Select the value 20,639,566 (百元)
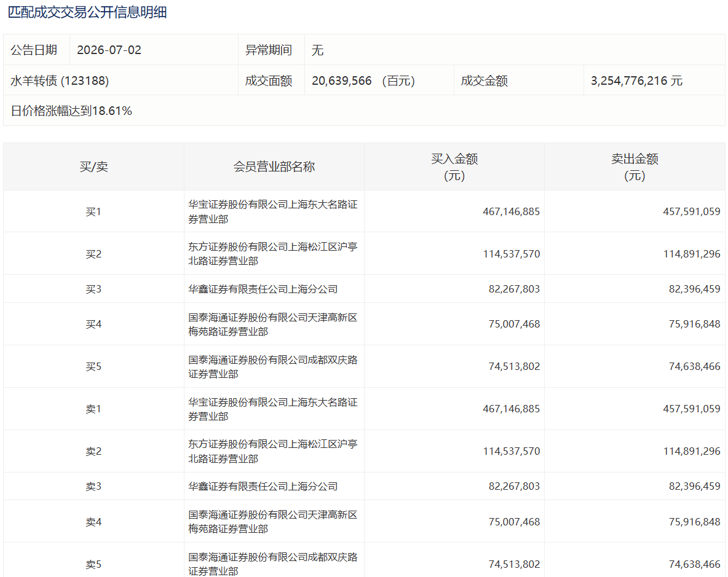Screen dimensions: 728x577 [363, 80]
